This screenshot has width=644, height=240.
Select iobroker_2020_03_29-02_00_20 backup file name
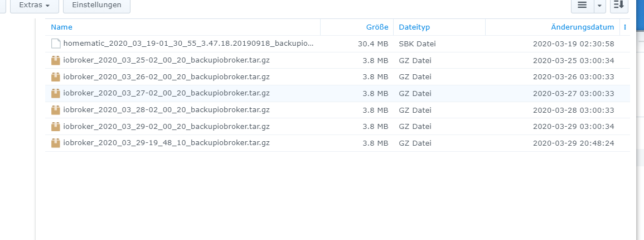coord(166,126)
